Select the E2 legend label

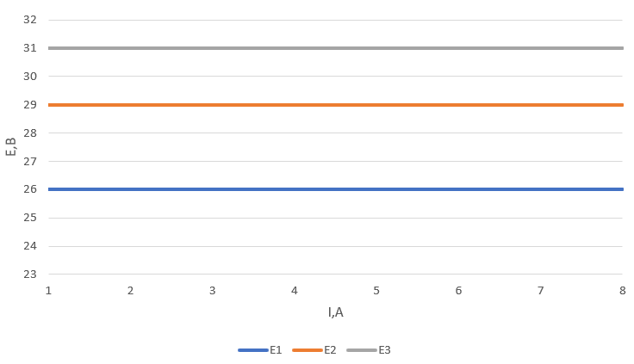(330, 350)
